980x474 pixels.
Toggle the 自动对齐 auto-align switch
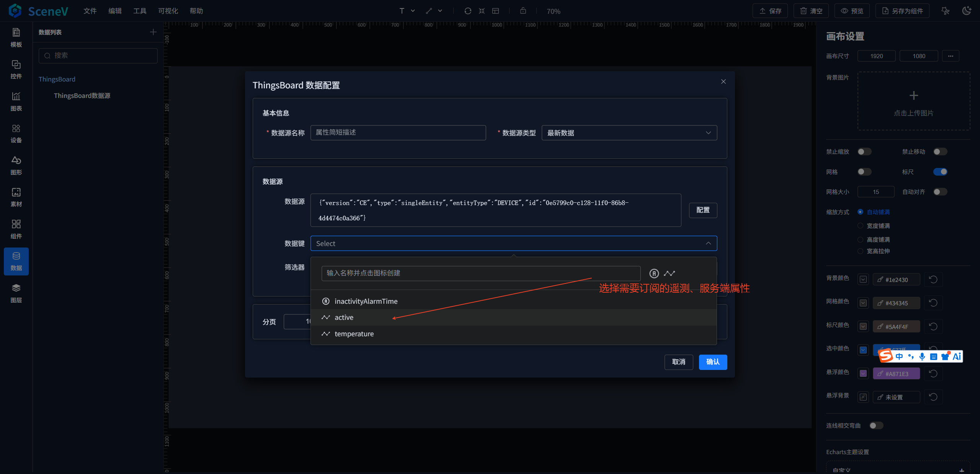[940, 192]
